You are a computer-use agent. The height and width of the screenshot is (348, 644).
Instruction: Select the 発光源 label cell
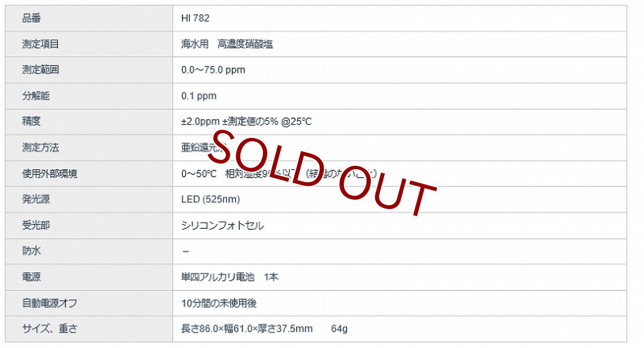tap(35, 199)
